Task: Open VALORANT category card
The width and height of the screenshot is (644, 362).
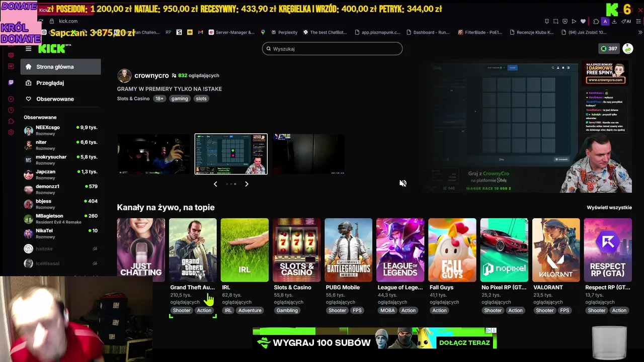Action: coord(556,250)
